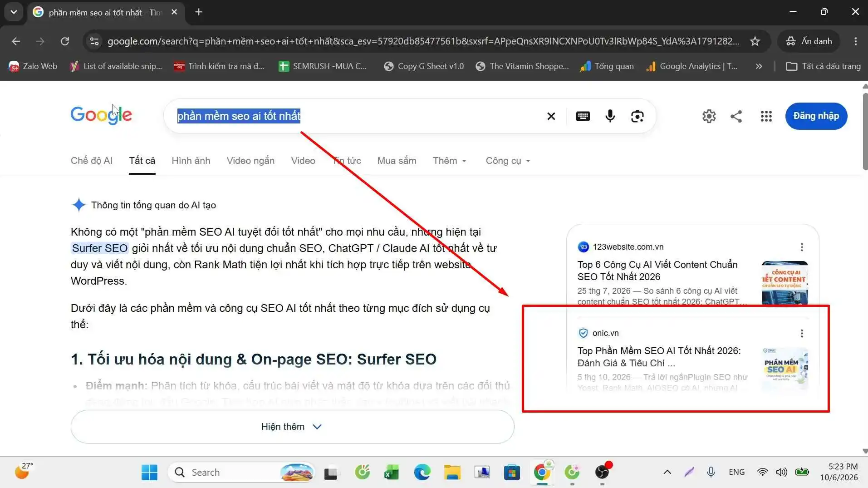Viewport: 868px width, 488px height.
Task: Open the Tổng quan bookmark
Action: (x=607, y=66)
